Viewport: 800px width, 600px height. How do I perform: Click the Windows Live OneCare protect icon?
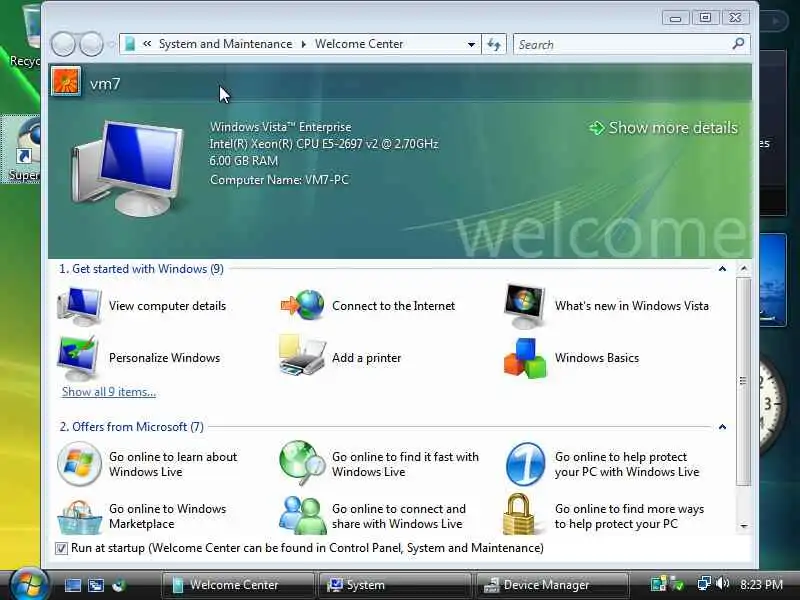point(525,464)
